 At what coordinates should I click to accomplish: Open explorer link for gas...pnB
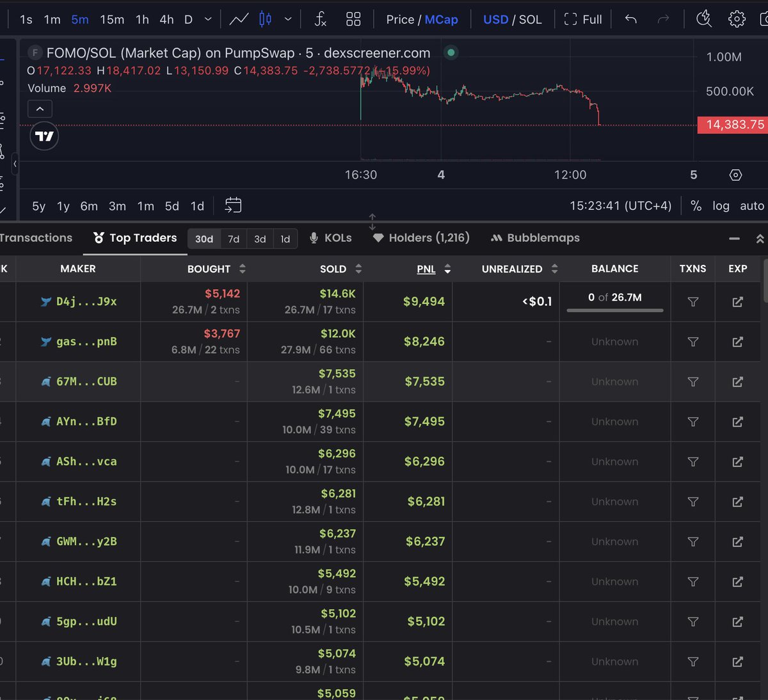click(737, 342)
